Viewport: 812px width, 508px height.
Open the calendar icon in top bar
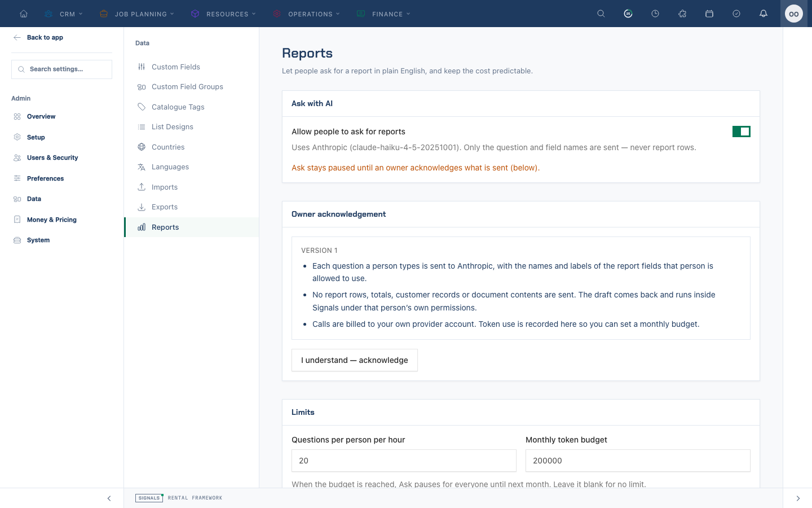(x=709, y=14)
